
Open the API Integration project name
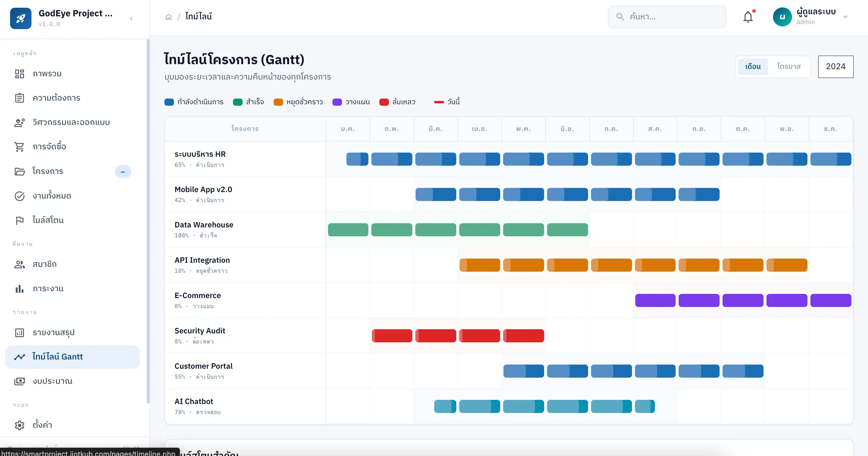(x=202, y=260)
